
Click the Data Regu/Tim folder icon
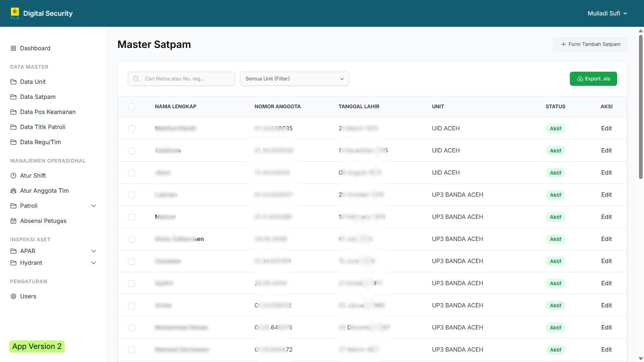point(13,142)
